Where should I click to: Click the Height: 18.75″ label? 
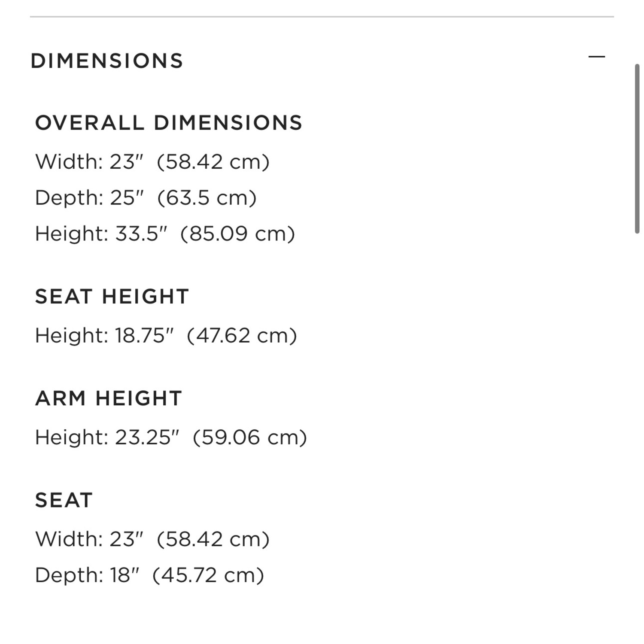[x=104, y=336]
